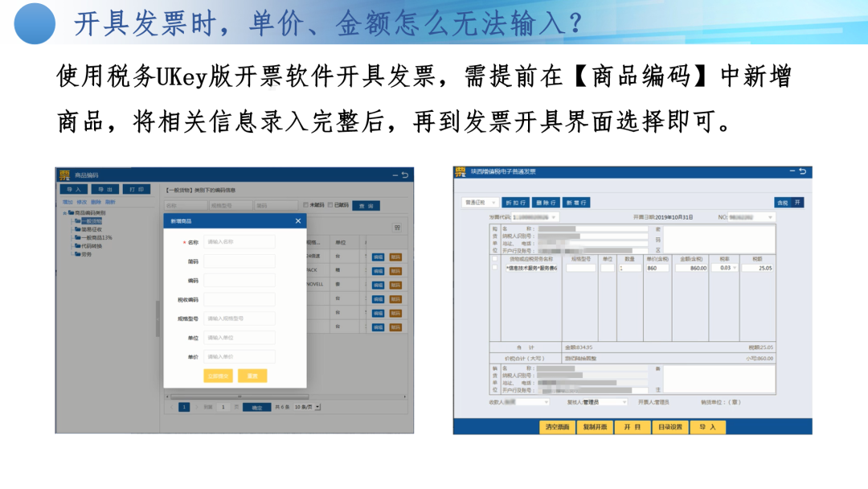
Task: Open the 复核人 dropdown
Action: tap(605, 402)
